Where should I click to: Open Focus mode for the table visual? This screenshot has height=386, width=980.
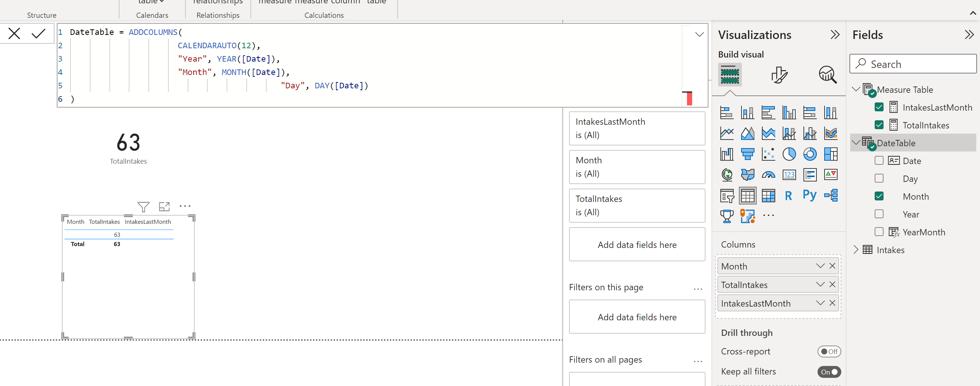click(164, 207)
